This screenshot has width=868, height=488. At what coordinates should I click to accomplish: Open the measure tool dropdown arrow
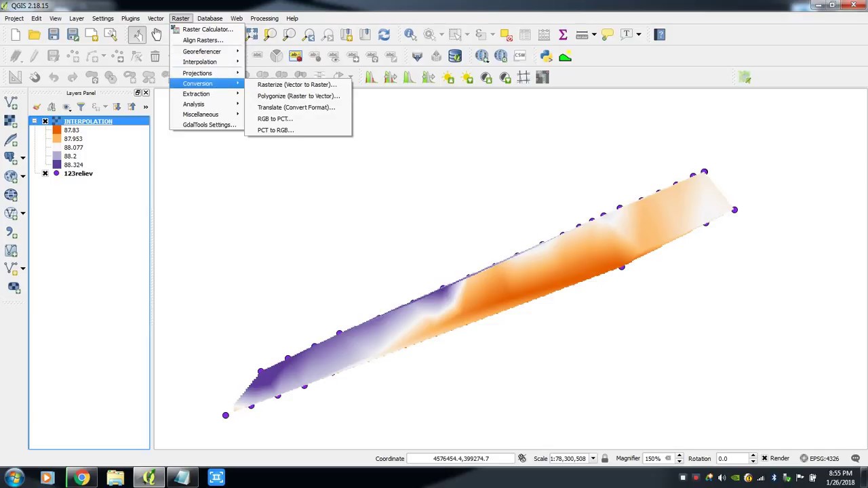[x=594, y=35]
